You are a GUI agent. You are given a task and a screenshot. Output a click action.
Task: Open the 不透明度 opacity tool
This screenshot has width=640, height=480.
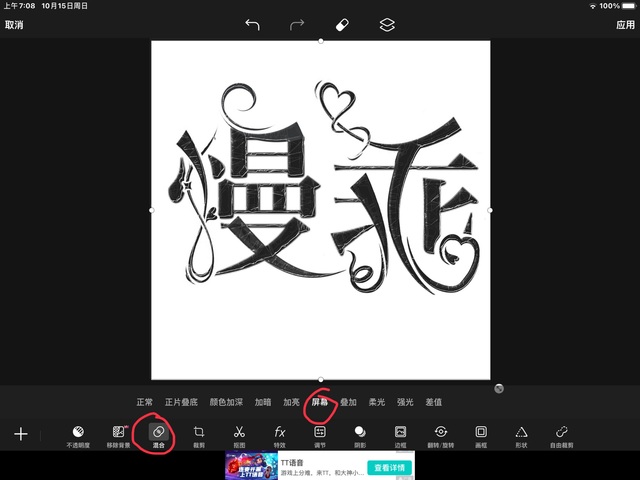coord(78,434)
